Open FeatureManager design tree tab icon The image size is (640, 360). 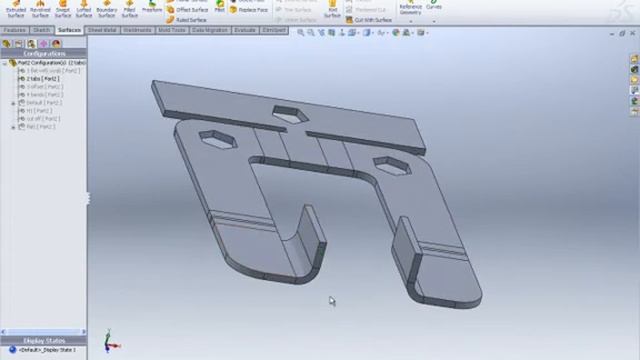(x=7, y=44)
